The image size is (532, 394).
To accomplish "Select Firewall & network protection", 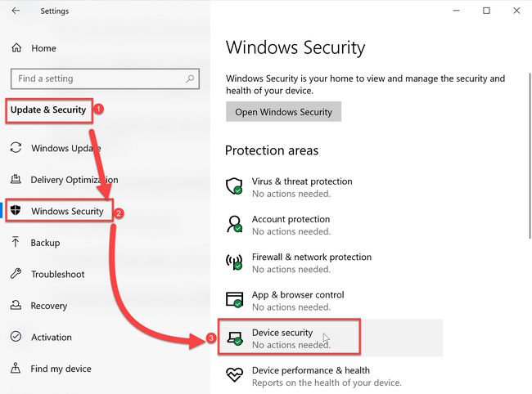I will pos(310,257).
